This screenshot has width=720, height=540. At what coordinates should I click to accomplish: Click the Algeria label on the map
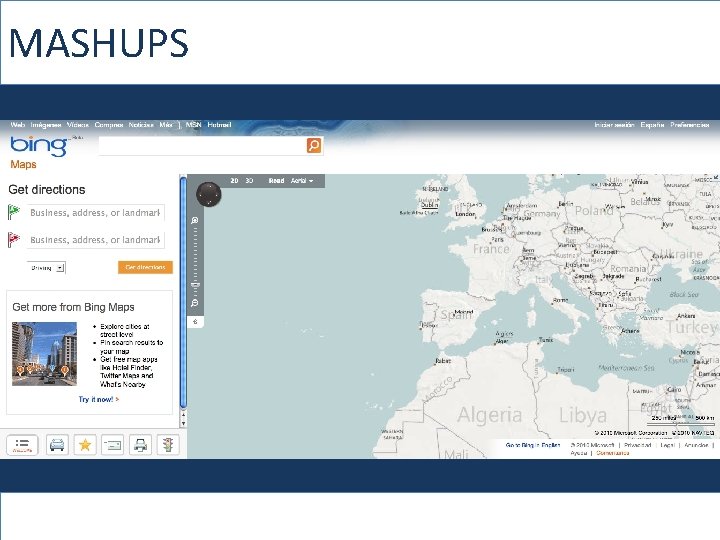(489, 415)
